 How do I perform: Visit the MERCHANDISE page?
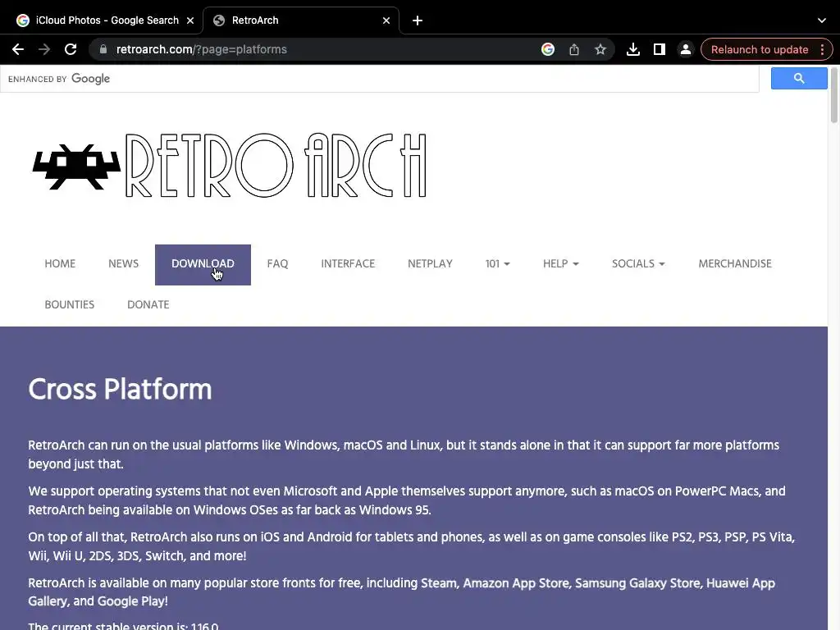(735, 263)
